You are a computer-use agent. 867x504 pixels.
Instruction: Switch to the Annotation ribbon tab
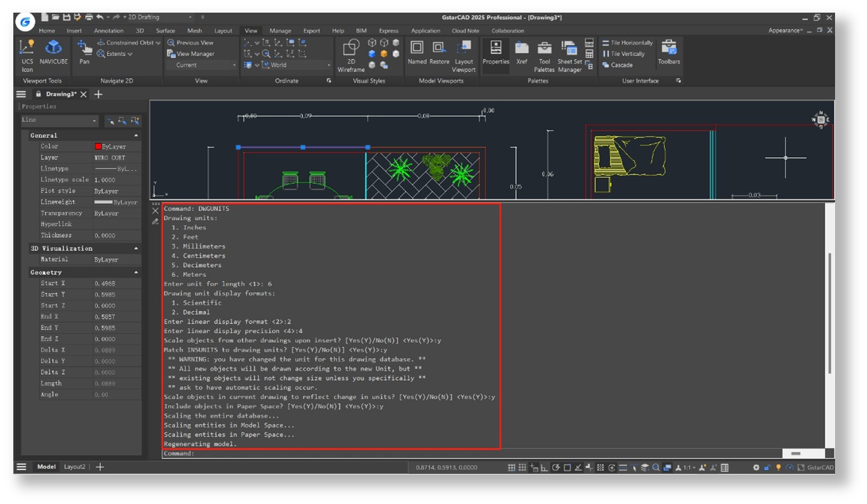[109, 31]
